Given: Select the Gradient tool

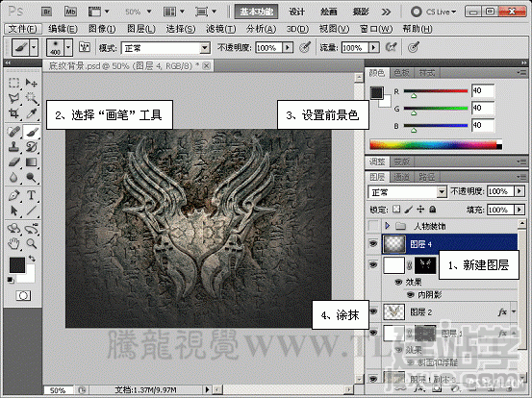Looking at the screenshot, I should click(31, 162).
